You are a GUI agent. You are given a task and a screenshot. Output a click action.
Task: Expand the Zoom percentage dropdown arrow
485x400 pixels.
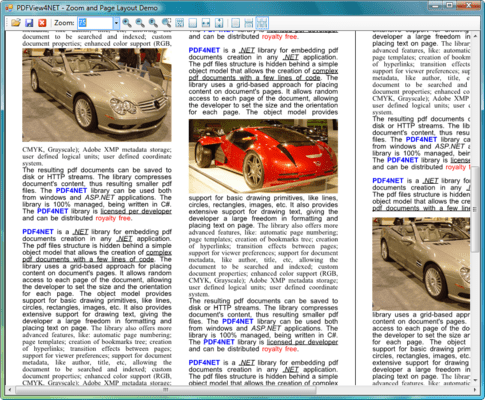pos(116,23)
